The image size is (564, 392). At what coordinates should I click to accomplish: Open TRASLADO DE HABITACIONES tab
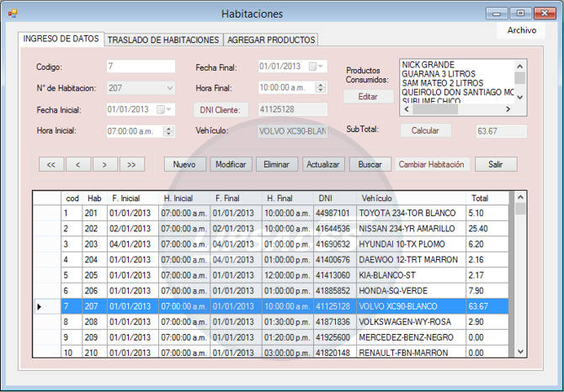(163, 40)
